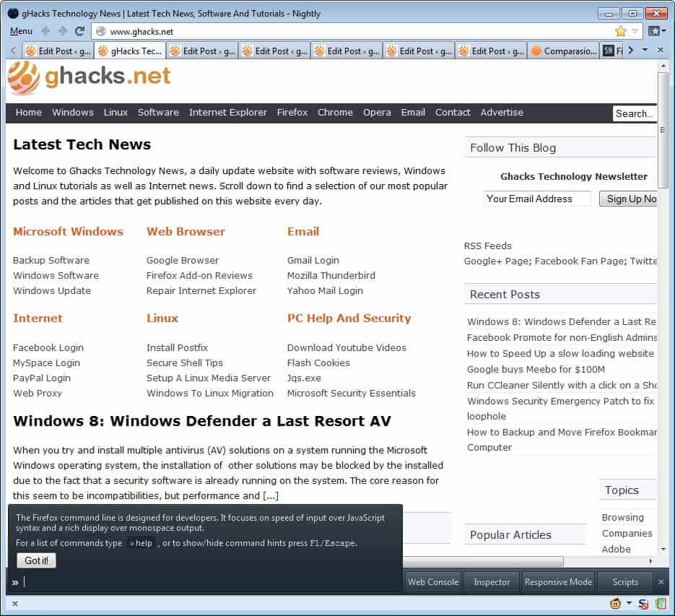Enable Responsive Mode in the developer toolbar

pos(558,581)
